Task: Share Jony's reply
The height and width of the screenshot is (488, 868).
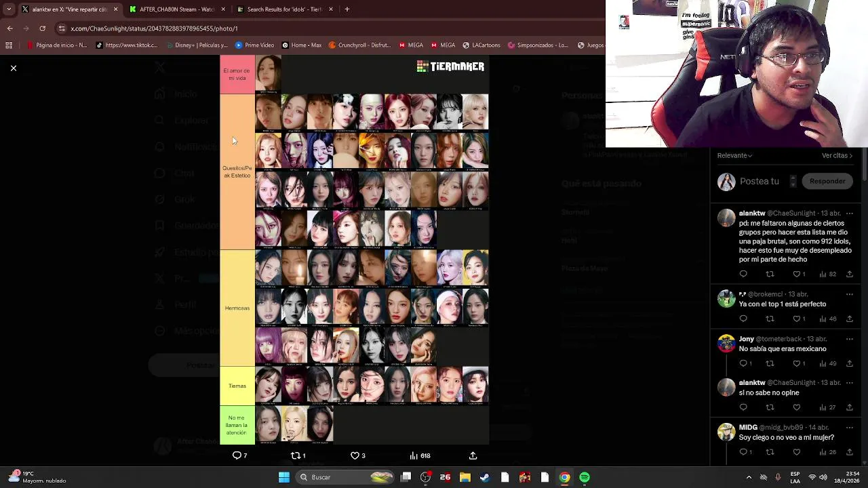Action: click(x=849, y=363)
